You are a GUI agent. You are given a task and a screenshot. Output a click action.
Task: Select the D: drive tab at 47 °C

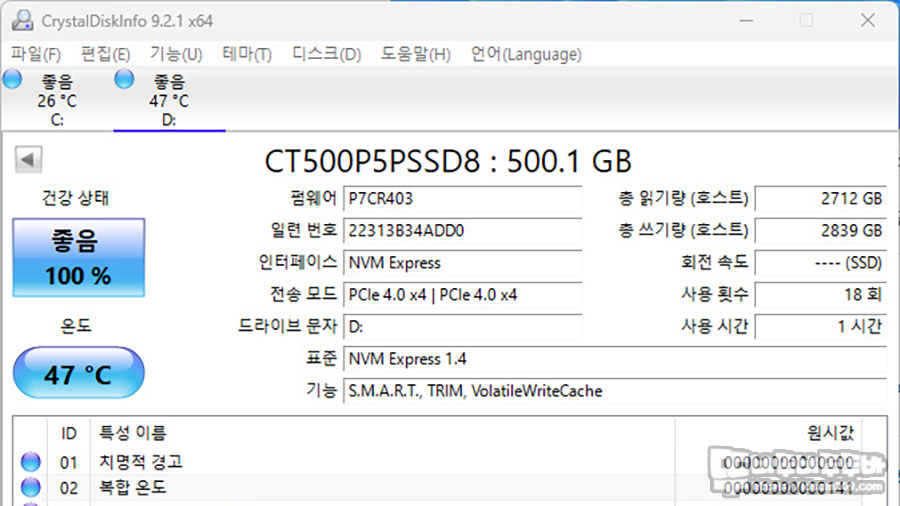169,100
